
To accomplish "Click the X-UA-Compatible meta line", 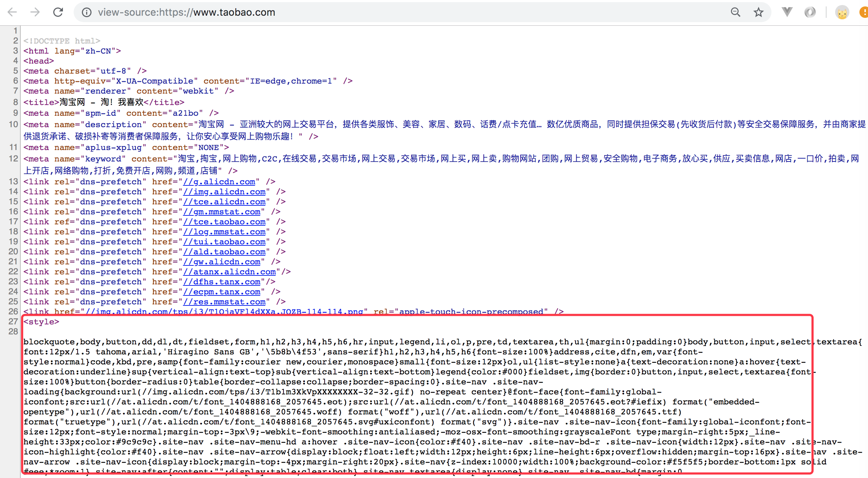I will tap(188, 81).
